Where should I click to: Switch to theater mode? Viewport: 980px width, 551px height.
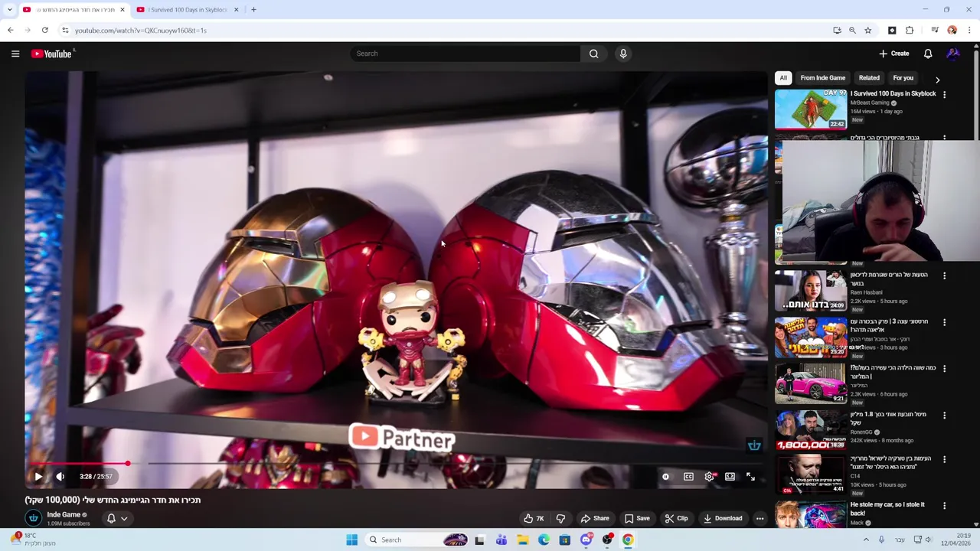(x=730, y=477)
